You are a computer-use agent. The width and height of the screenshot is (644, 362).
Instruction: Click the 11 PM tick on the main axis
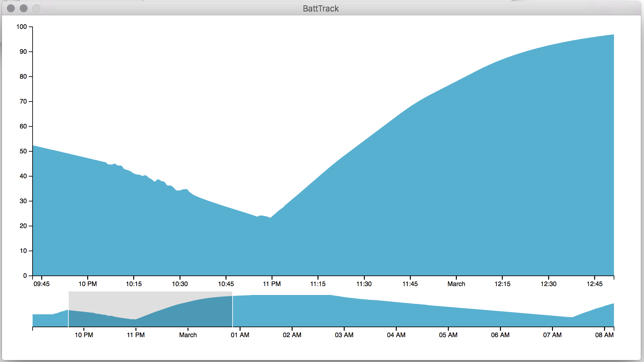pos(272,283)
